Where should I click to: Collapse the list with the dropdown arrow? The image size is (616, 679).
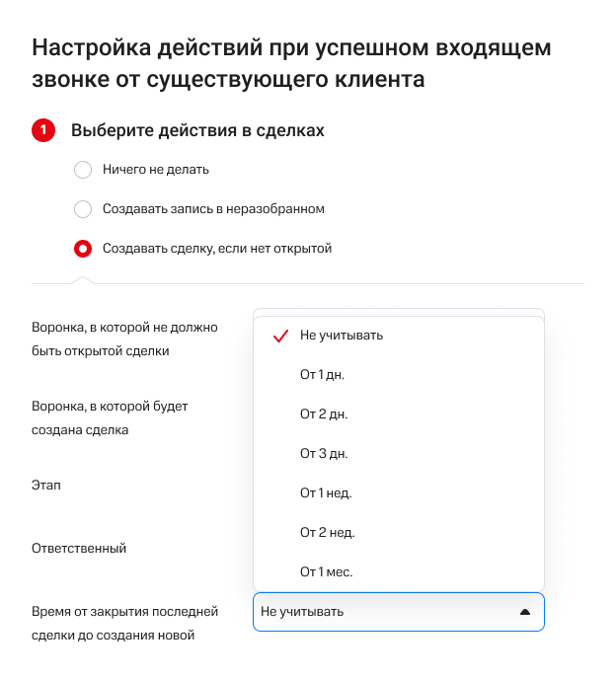click(524, 612)
